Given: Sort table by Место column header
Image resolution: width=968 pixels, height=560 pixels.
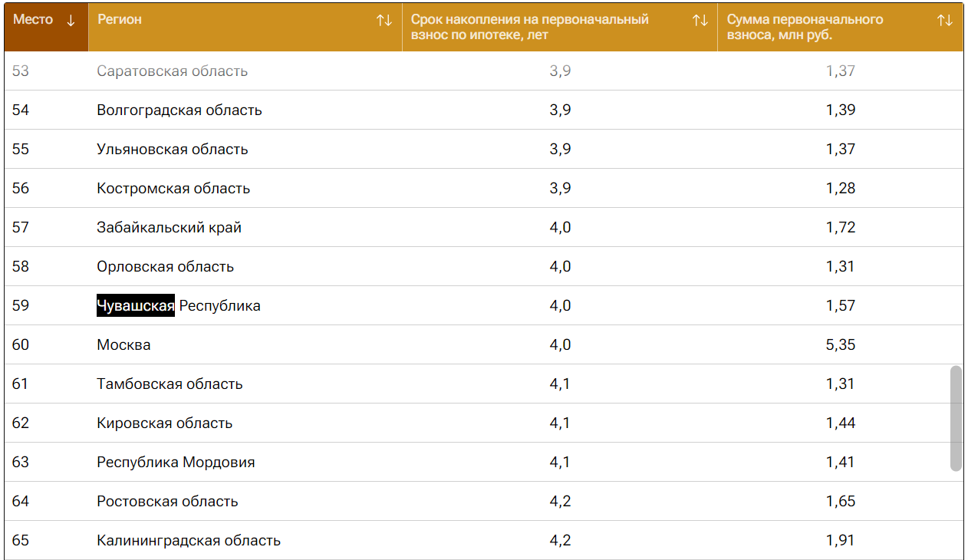Looking at the screenshot, I should click(33, 20).
